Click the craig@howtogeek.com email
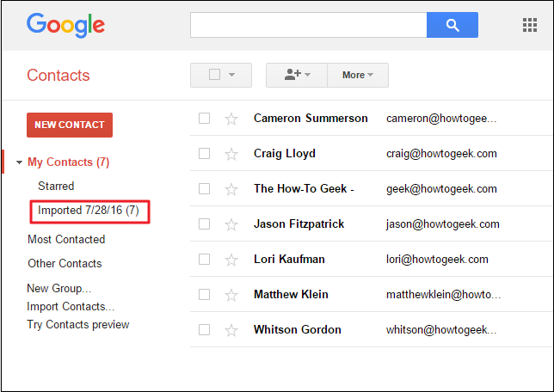The height and width of the screenshot is (392, 554). (441, 154)
